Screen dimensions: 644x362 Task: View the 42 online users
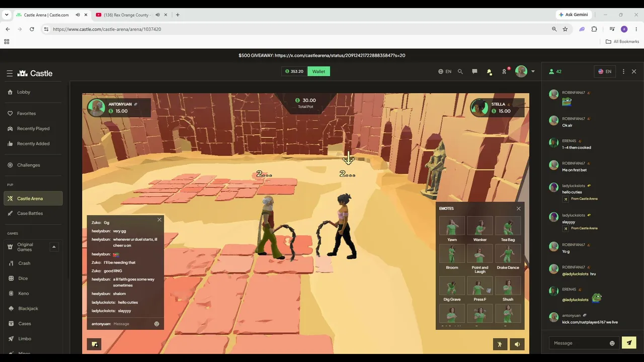point(555,71)
